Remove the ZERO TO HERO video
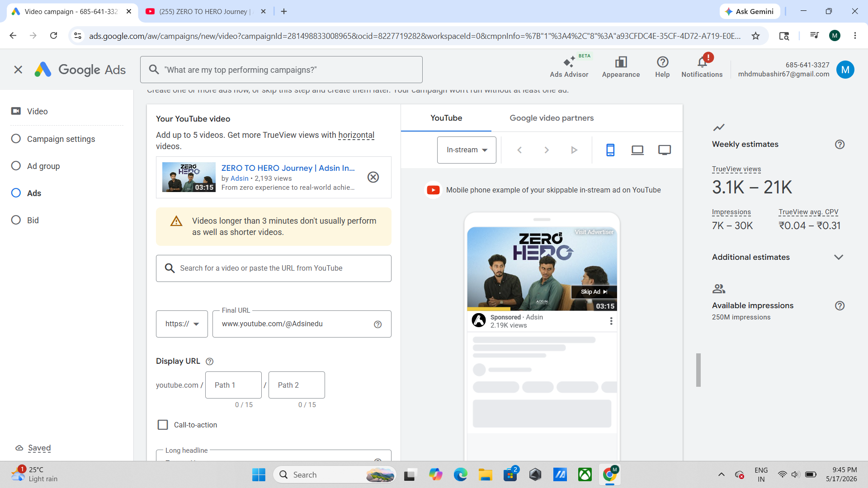The width and height of the screenshot is (868, 488). pyautogui.click(x=373, y=177)
